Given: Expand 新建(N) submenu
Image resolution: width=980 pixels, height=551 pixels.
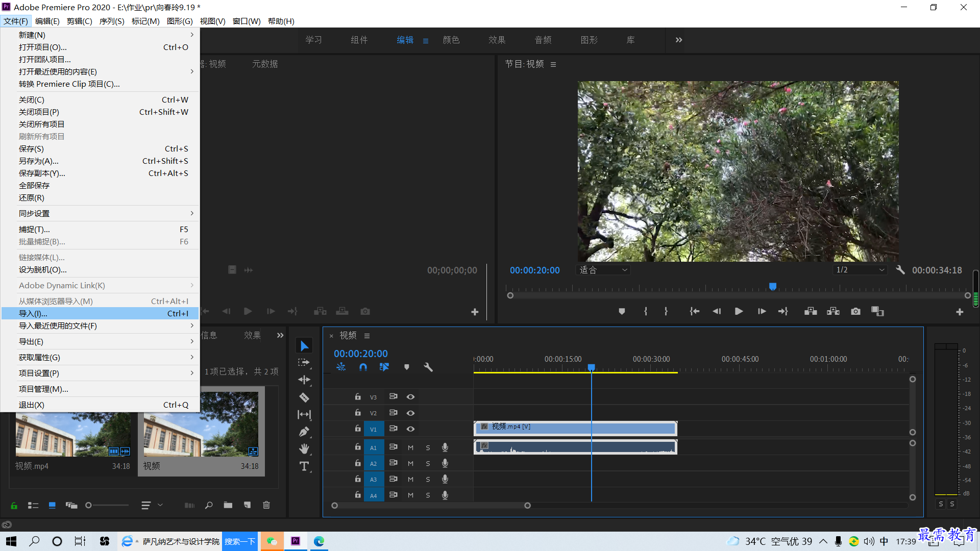Looking at the screenshot, I should (100, 35).
